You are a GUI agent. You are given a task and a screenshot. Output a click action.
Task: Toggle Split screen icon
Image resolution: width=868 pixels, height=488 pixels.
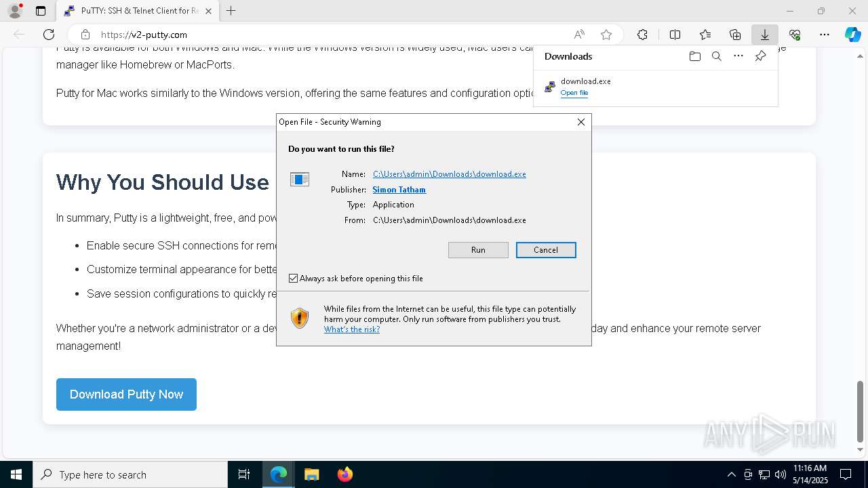675,35
